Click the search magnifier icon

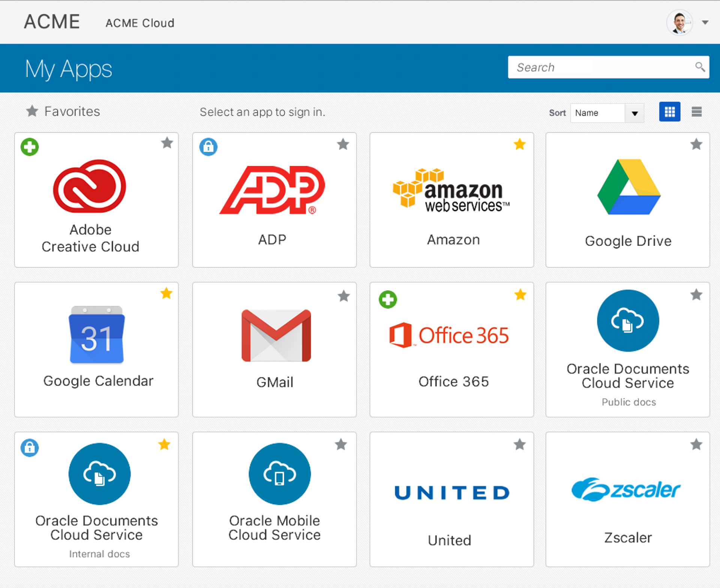700,67
